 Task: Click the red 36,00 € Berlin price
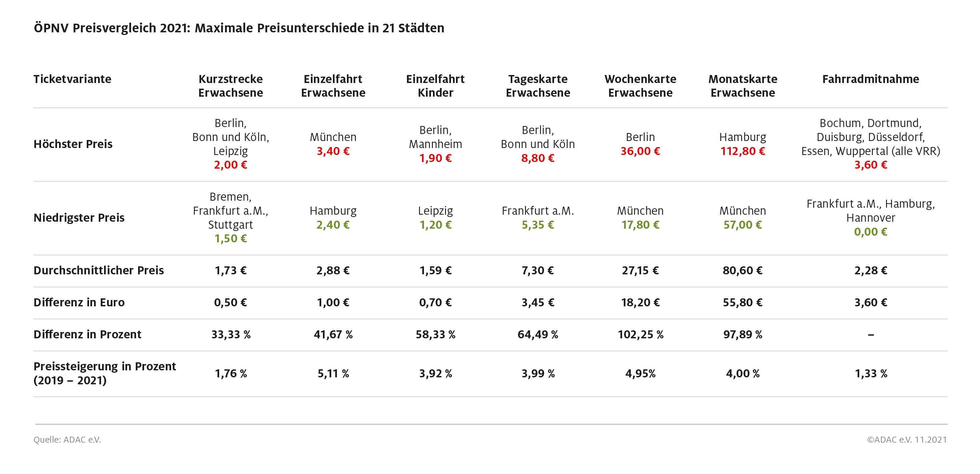pos(640,151)
